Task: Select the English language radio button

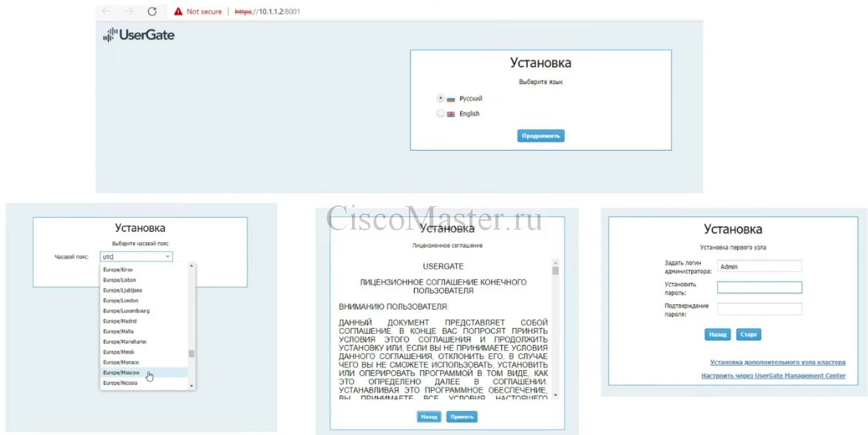Action: tap(441, 113)
